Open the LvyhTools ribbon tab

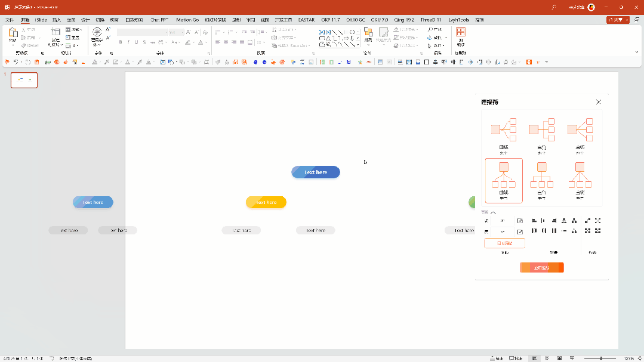458,20
